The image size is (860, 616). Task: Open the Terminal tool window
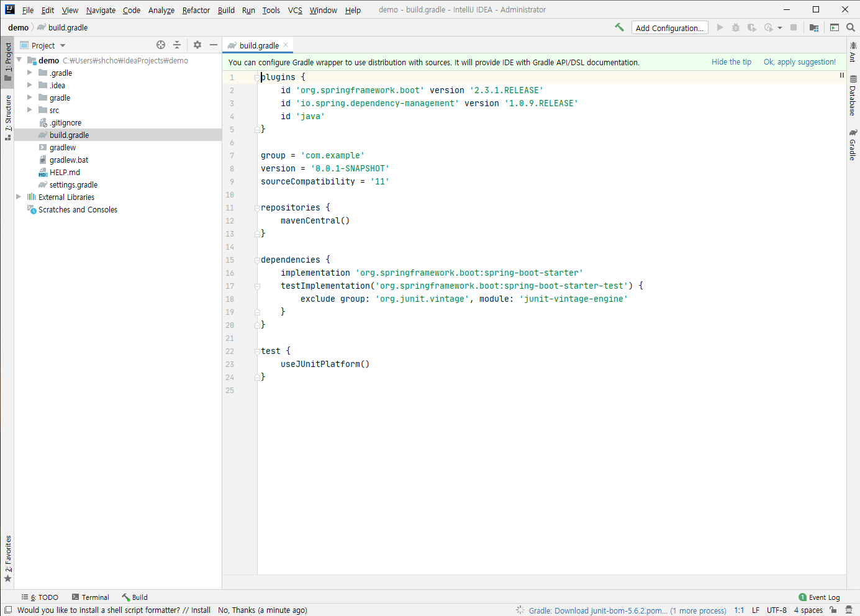(x=90, y=597)
